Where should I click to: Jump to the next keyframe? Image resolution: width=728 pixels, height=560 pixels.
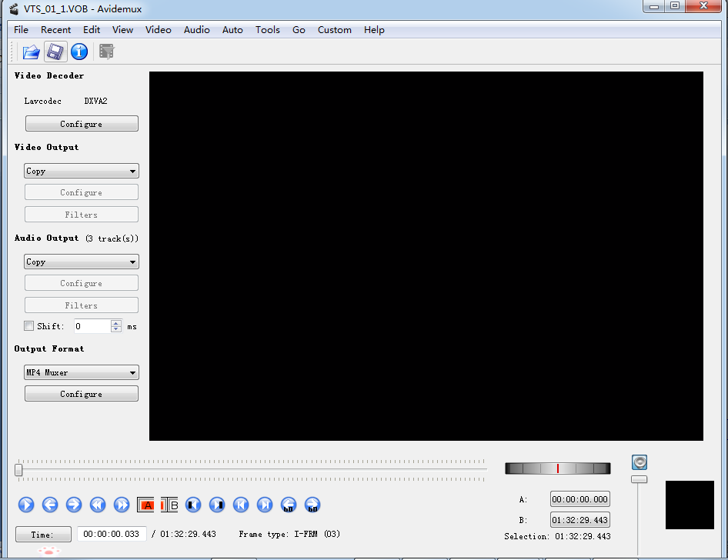point(122,505)
